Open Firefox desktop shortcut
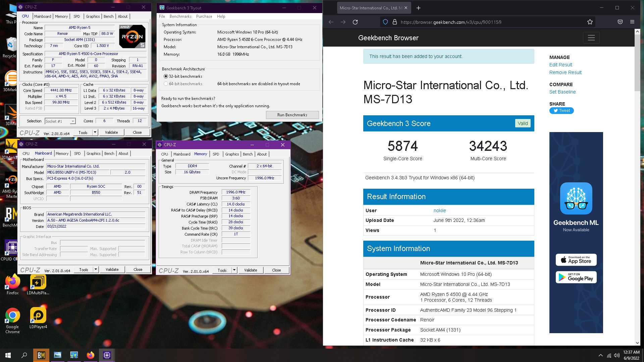The height and width of the screenshot is (362, 644). pyautogui.click(x=12, y=285)
